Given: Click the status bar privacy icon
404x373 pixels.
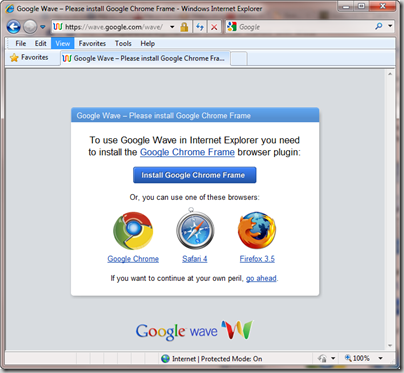Looking at the screenshot, I should click(x=322, y=358).
